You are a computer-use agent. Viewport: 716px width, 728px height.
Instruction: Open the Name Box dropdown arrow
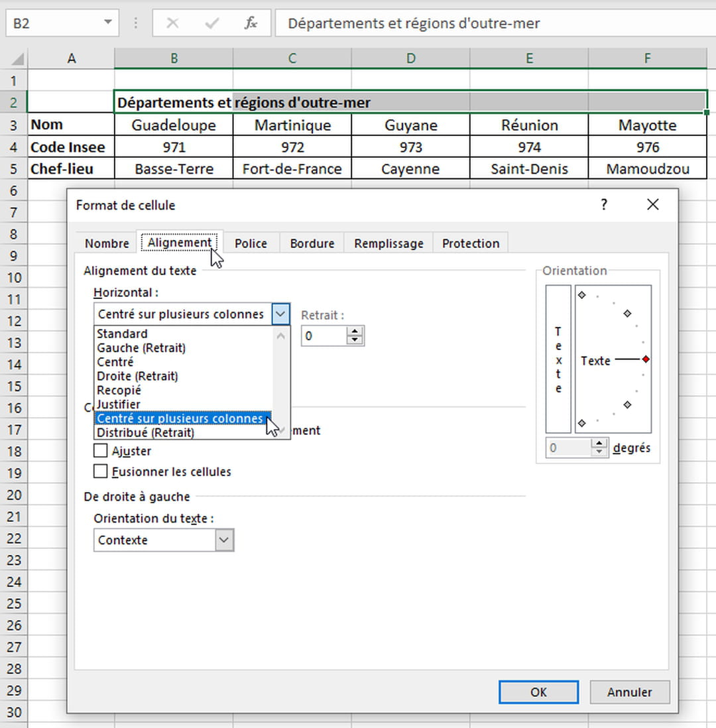click(107, 23)
